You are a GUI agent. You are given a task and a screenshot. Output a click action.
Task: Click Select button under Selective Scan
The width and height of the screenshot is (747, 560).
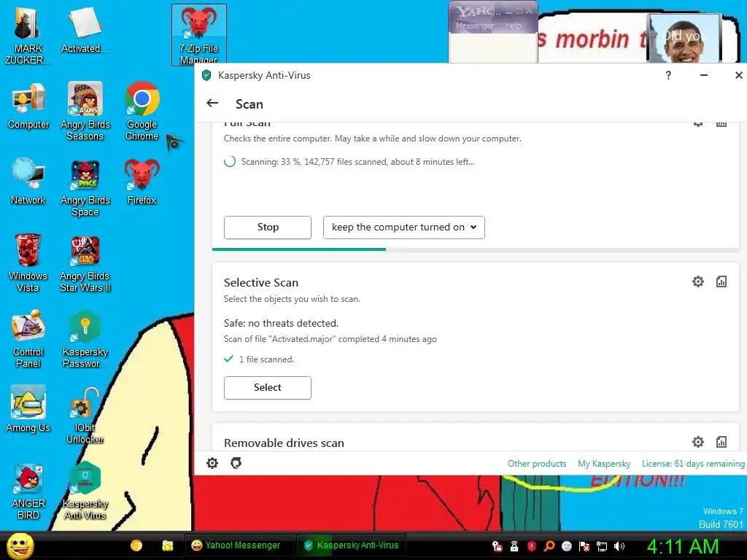click(268, 388)
